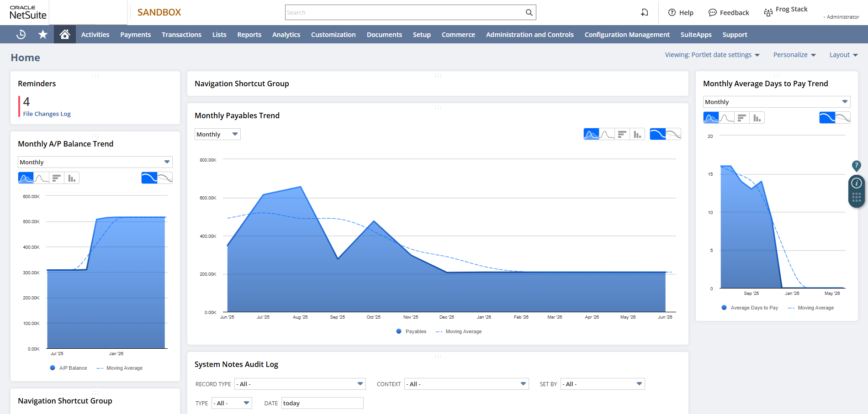Select column chart in Monthly Payables Trend
This screenshot has height=414, width=868.
(637, 134)
